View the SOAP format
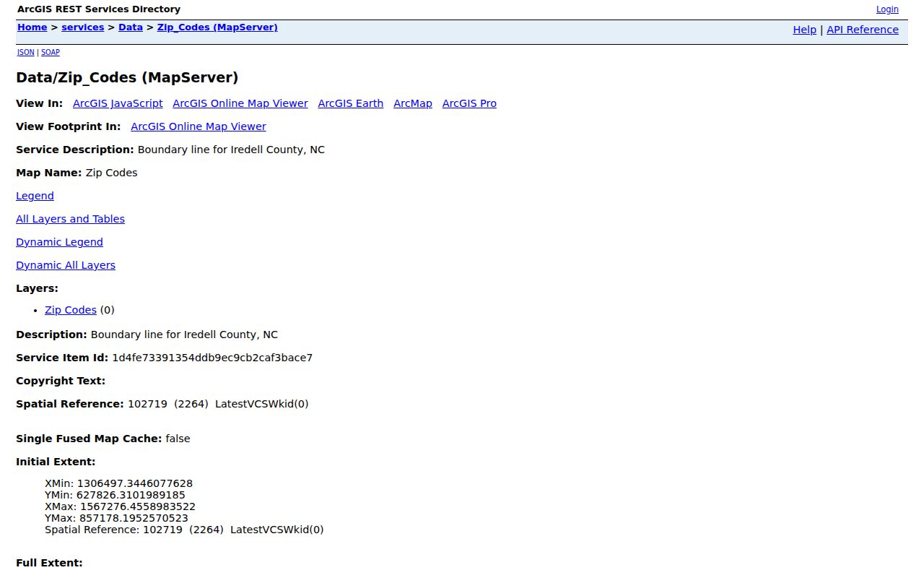Screen dimensions: 924x578 pyautogui.click(x=51, y=52)
